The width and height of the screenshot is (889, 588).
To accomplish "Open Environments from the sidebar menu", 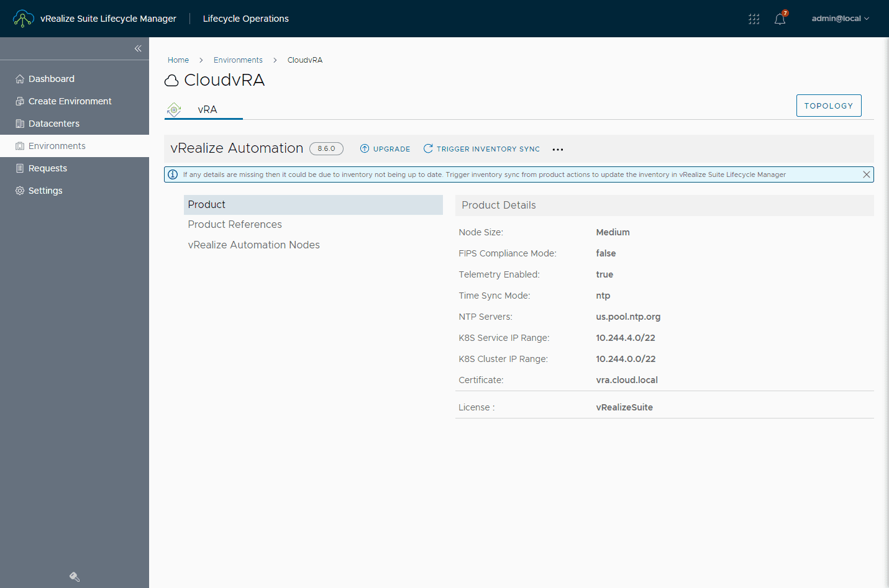I will (x=57, y=145).
